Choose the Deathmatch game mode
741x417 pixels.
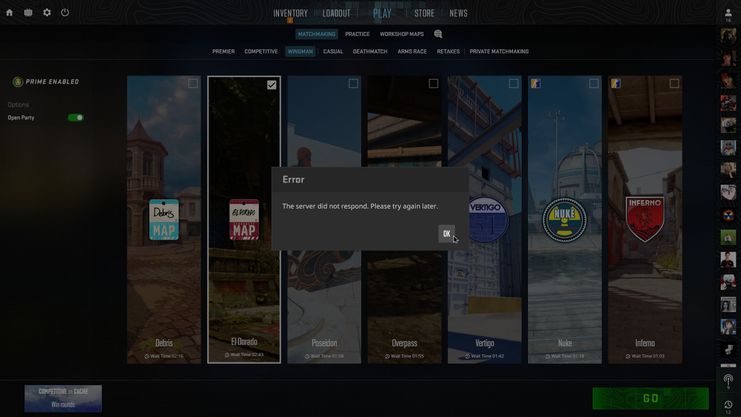[x=370, y=52]
